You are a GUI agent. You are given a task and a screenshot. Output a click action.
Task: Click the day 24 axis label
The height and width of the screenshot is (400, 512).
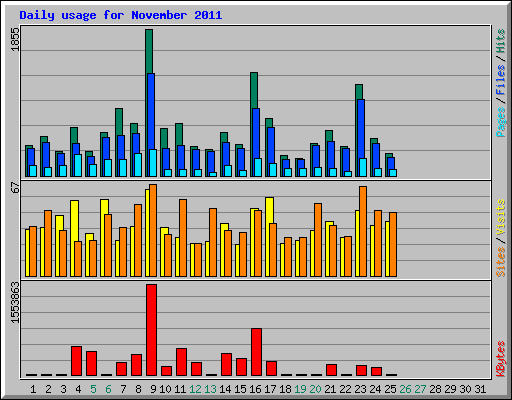click(375, 389)
